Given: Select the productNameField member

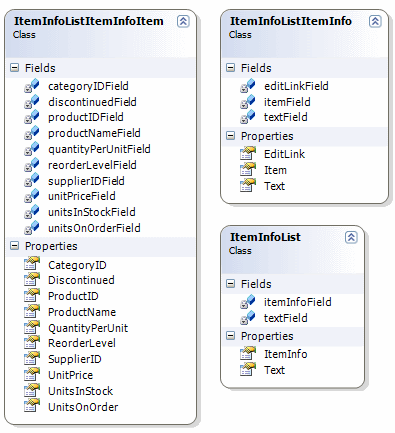Looking at the screenshot, I should click(x=94, y=133).
